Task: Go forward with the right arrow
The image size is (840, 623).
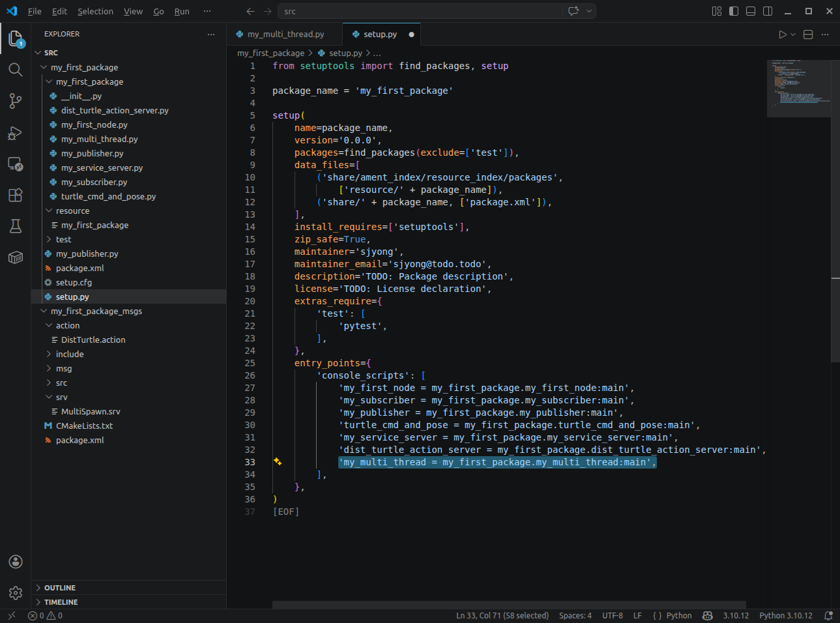Action: [x=267, y=11]
